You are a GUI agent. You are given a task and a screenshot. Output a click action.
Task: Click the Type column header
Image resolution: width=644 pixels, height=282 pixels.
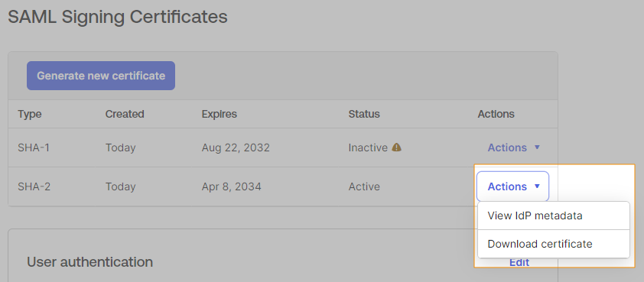pos(30,114)
